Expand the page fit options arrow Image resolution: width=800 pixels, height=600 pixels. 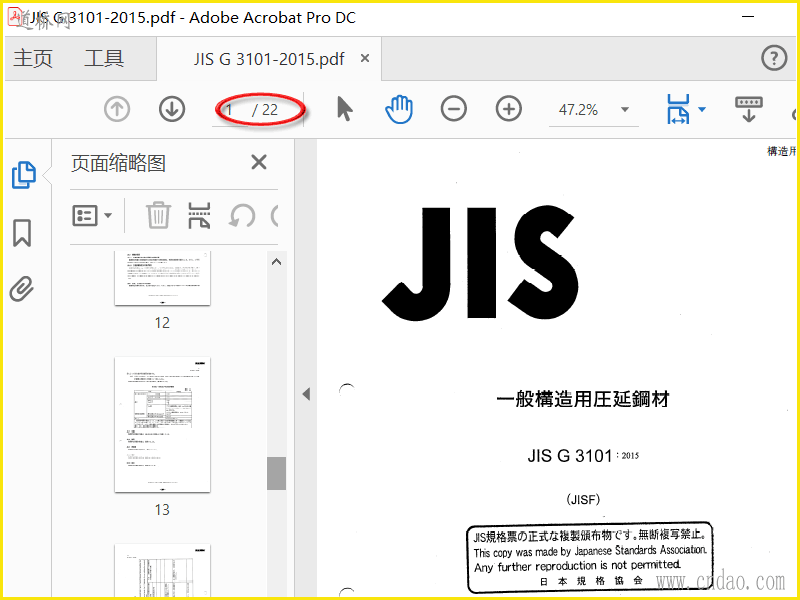(x=702, y=109)
